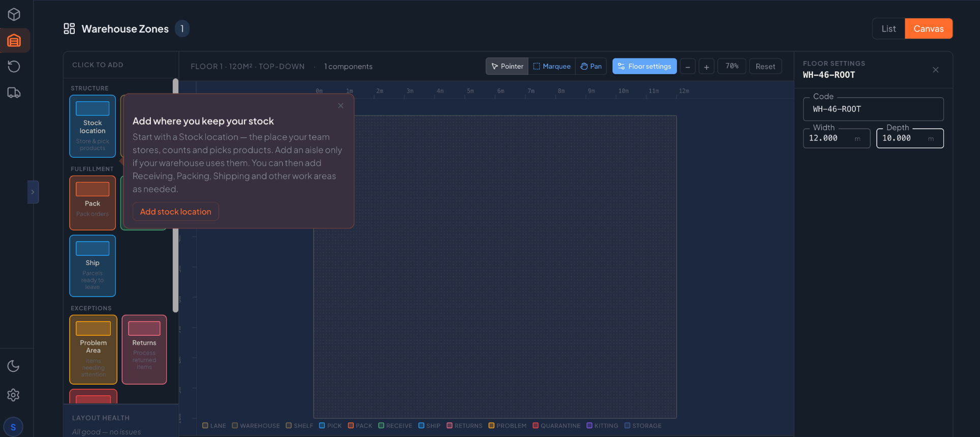
Task: Toggle dark mode moon icon
Action: tap(13, 366)
